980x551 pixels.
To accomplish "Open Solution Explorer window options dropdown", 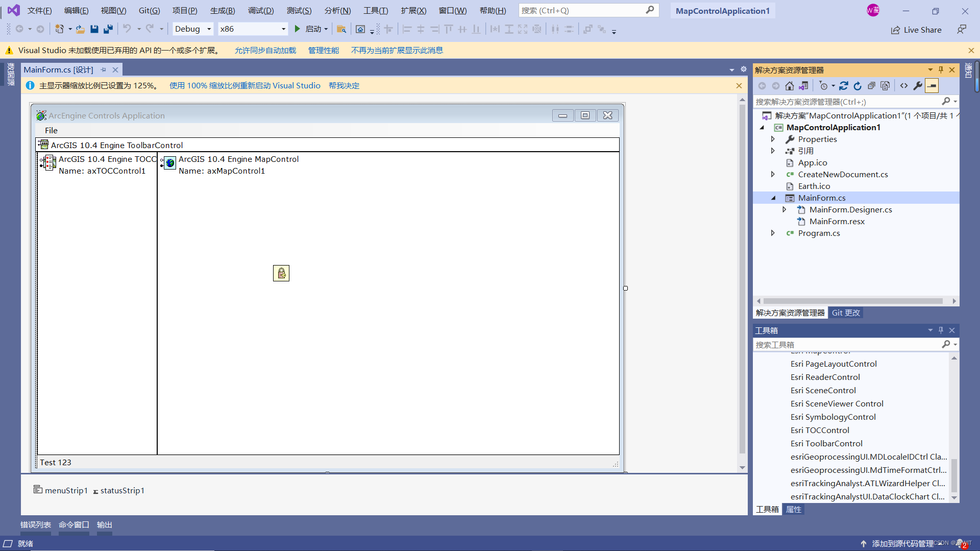I will [x=930, y=69].
